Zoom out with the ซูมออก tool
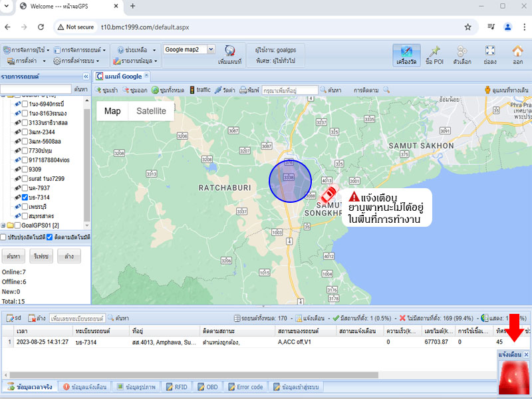532x399 pixels. (135, 90)
